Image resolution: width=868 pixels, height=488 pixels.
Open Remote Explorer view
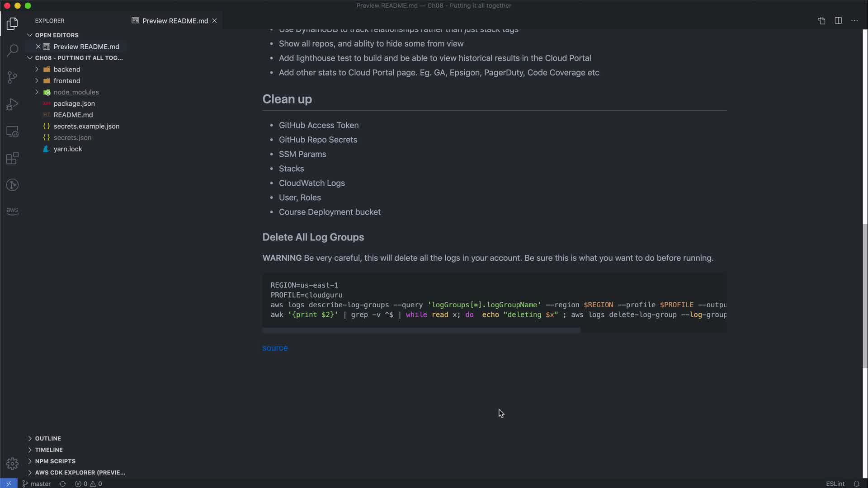(12, 131)
